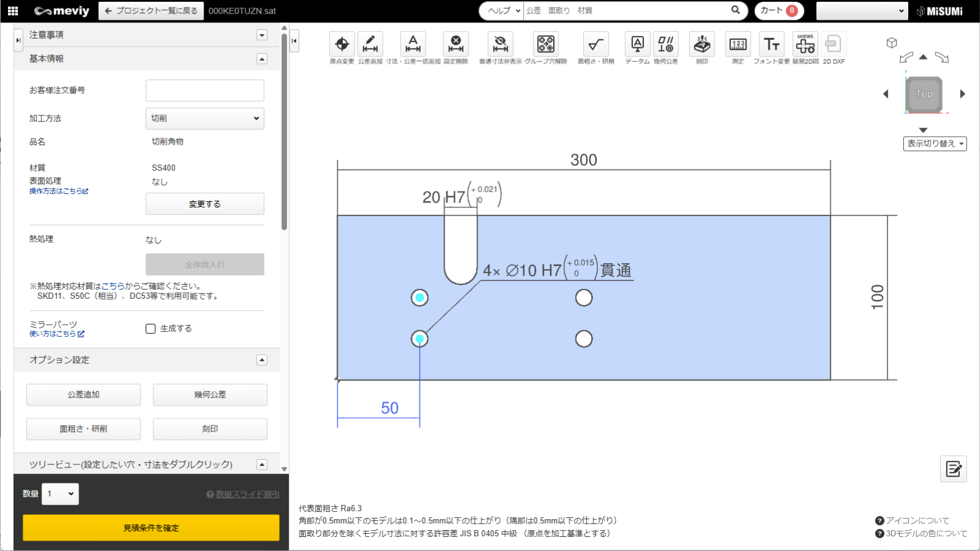Expand the 注意事項 section
Viewport: 980px width, 551px height.
(262, 35)
